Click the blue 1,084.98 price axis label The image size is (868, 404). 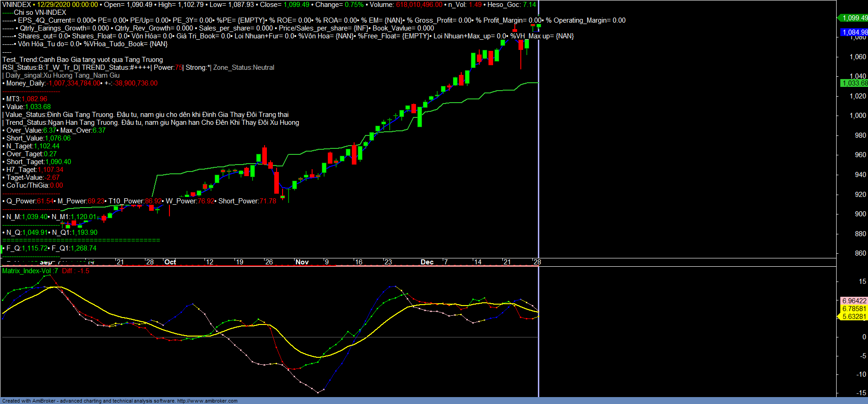(x=854, y=32)
